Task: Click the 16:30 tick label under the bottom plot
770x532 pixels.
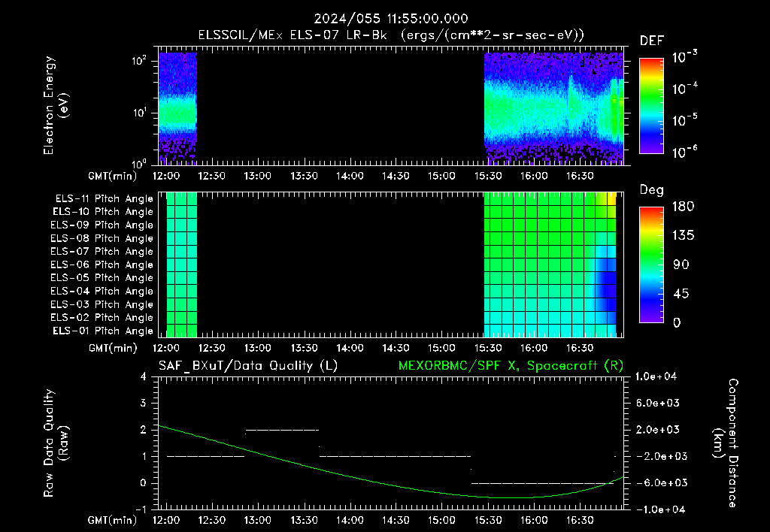Action: [580, 520]
